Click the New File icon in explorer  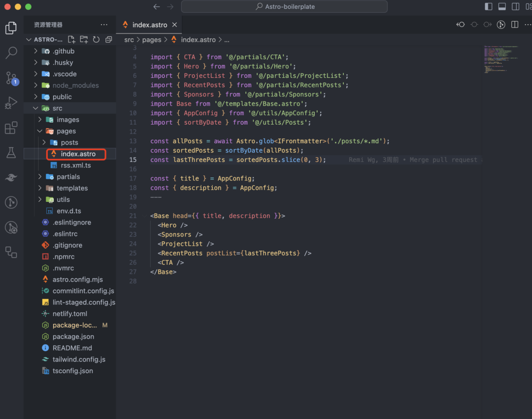point(71,39)
